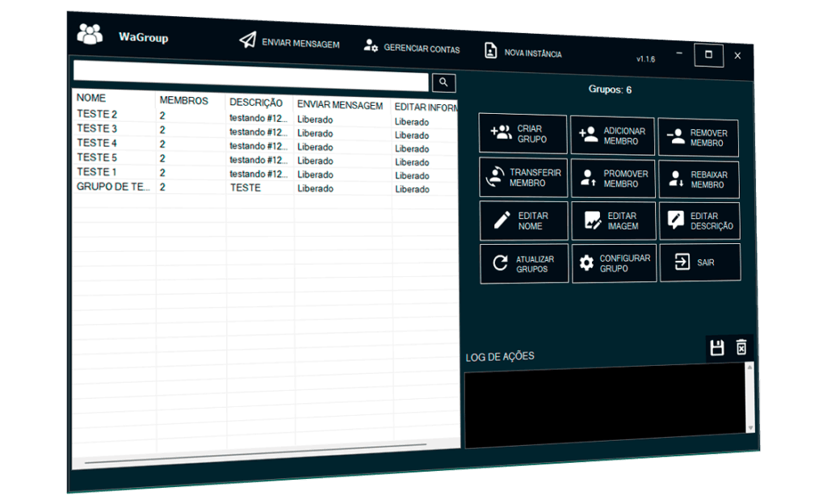
Task: Click the Promover Membro button
Action: (x=614, y=178)
